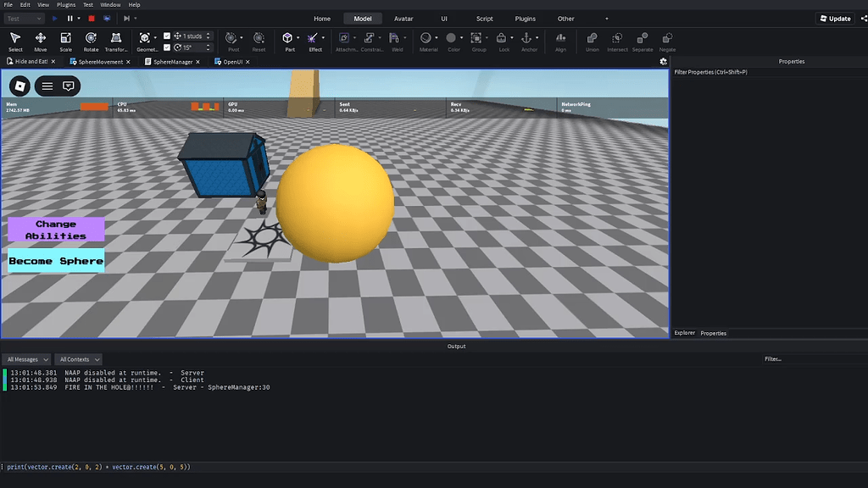Open the Help menu
The image size is (868, 488).
pos(134,4)
